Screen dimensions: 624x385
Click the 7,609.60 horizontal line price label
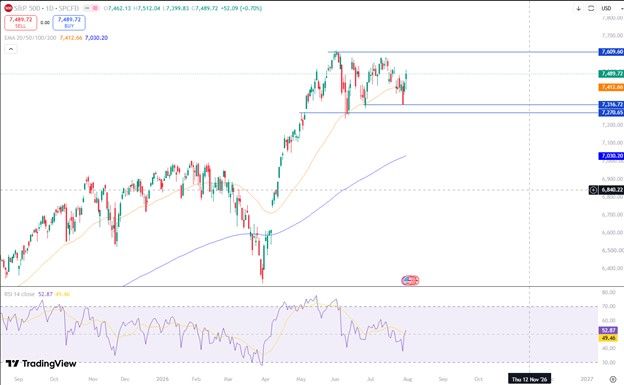[611, 52]
